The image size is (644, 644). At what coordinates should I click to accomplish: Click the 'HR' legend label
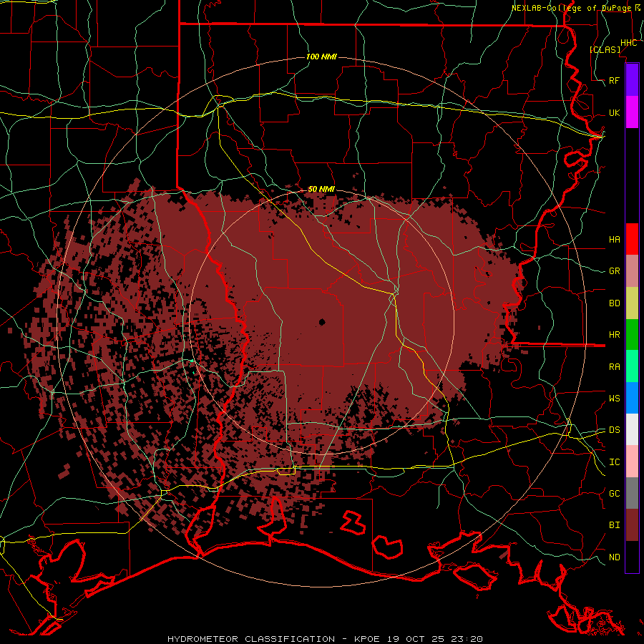coord(615,335)
